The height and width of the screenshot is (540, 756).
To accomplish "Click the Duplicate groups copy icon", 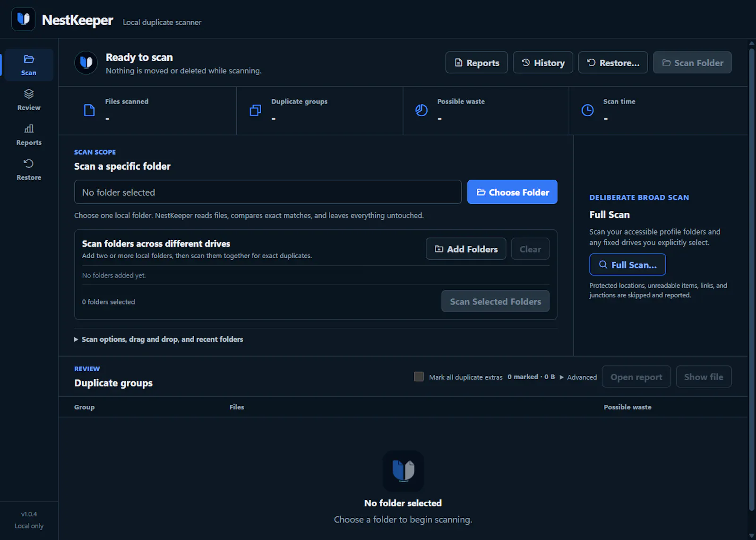I will coord(255,110).
